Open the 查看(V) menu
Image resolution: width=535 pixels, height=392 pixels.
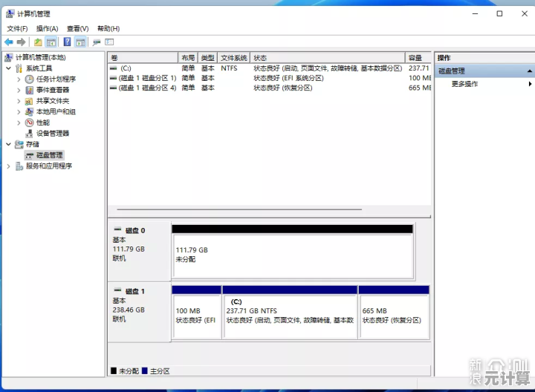point(77,28)
